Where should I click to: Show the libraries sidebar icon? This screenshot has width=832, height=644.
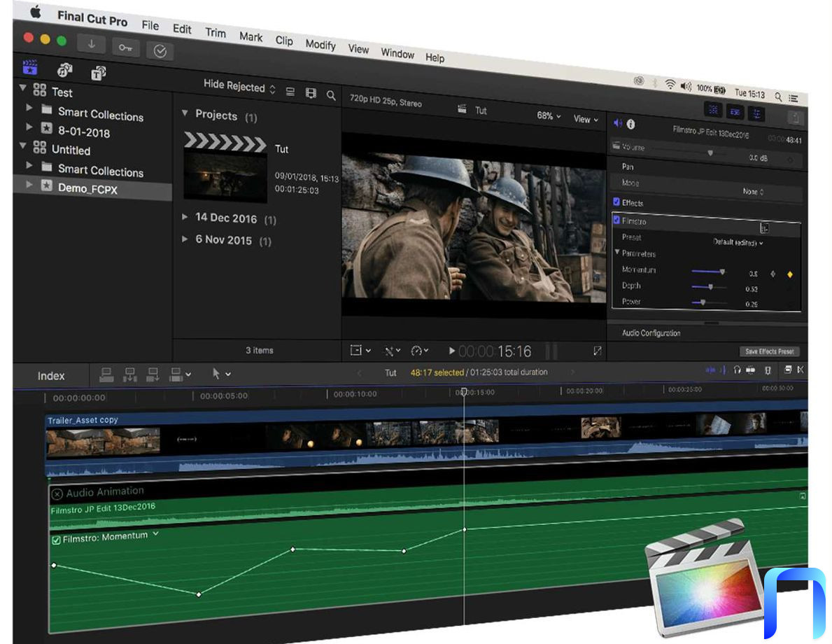(x=30, y=67)
